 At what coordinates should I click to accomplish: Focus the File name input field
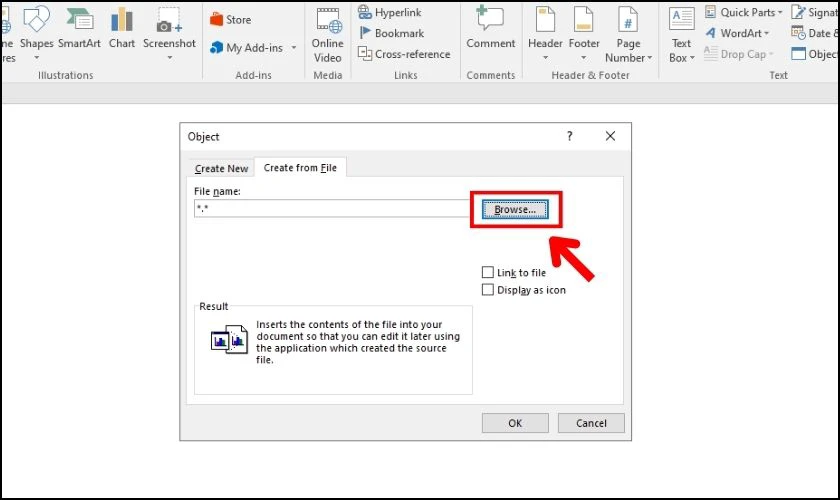point(332,208)
